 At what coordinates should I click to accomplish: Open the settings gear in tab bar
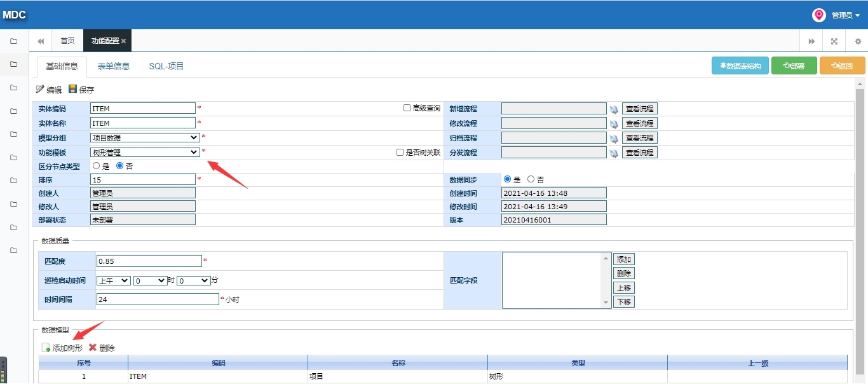pyautogui.click(x=858, y=41)
